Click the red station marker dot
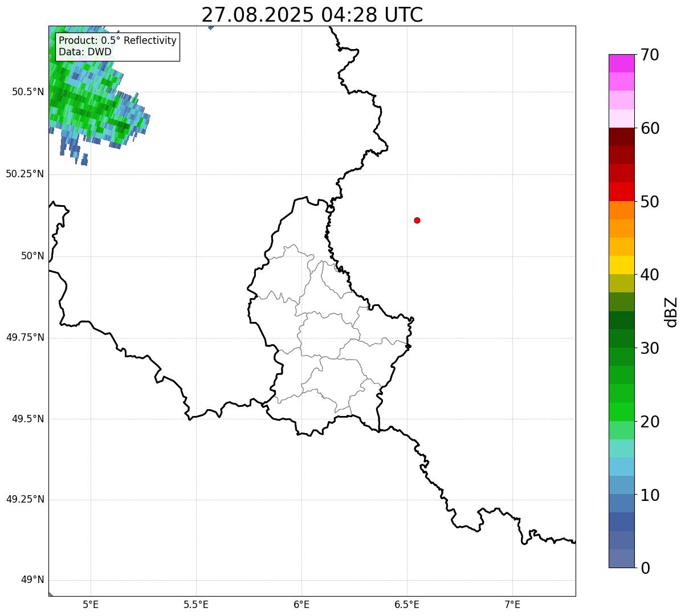The height and width of the screenshot is (616, 685). click(x=417, y=220)
